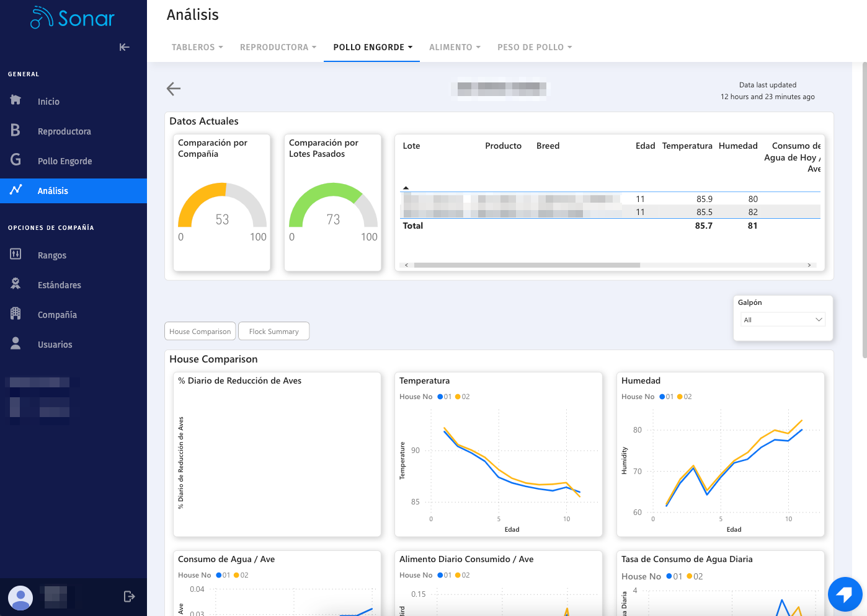Click the Usuarios person icon
The image size is (867, 616).
click(x=16, y=343)
